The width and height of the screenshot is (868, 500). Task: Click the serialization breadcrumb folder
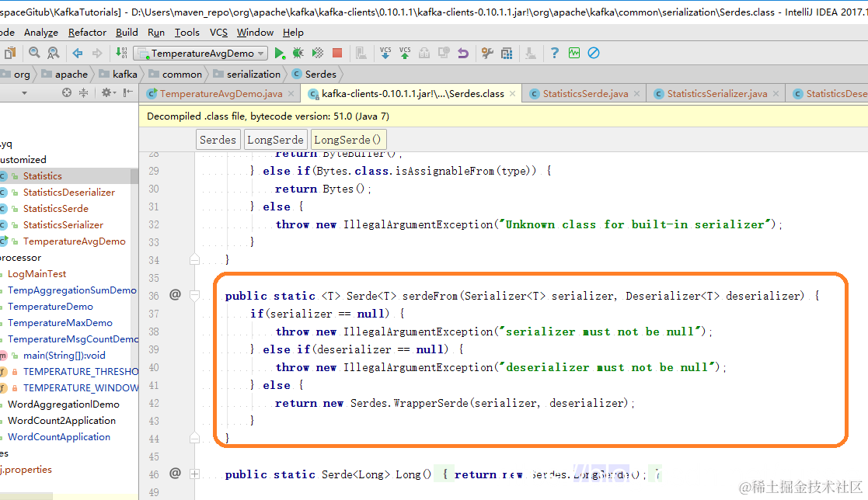247,74
